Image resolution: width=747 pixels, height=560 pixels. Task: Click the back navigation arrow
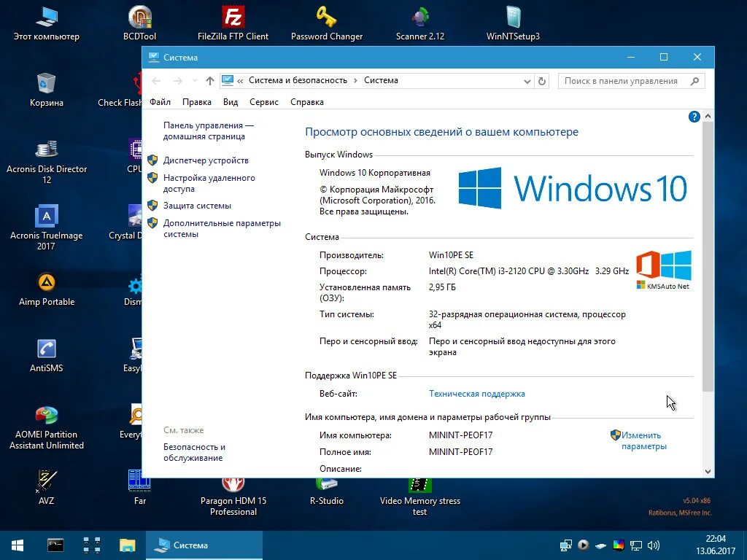tap(156, 81)
